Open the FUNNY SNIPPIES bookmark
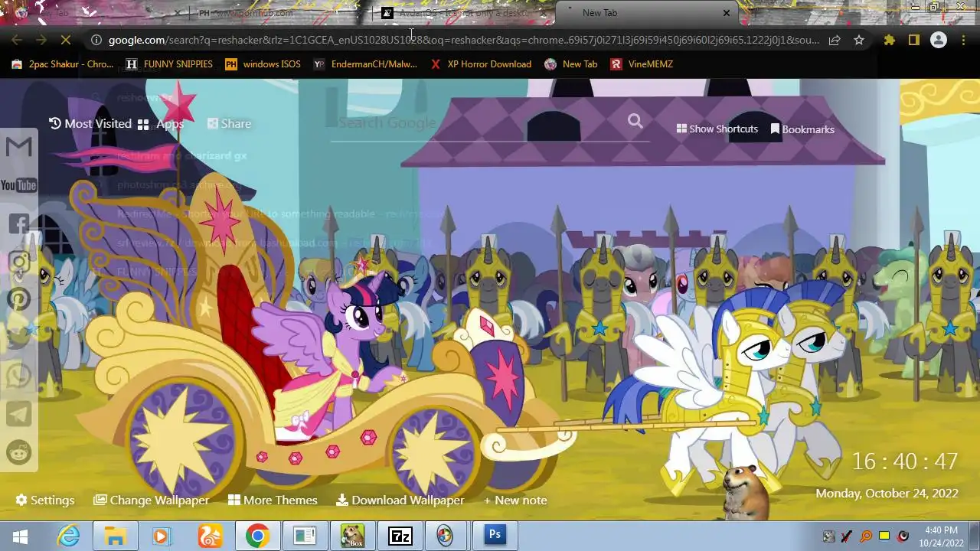980x551 pixels. [x=169, y=64]
